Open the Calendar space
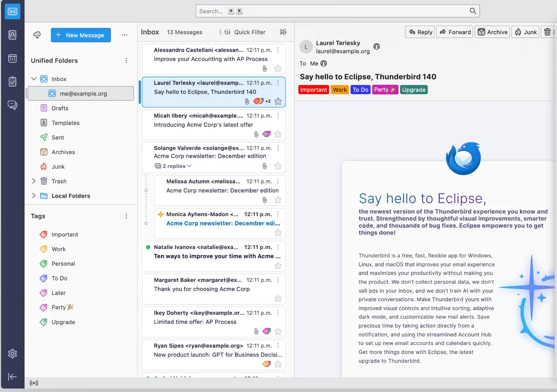This screenshot has height=392, width=557. tap(12, 59)
